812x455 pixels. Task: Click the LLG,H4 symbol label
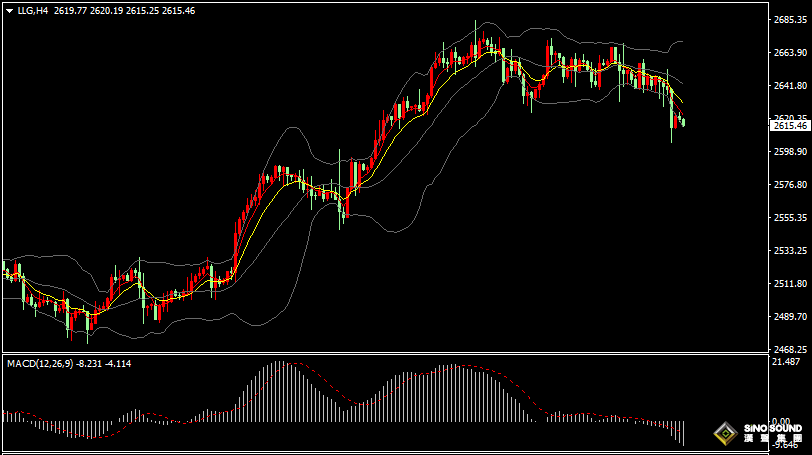coord(33,10)
